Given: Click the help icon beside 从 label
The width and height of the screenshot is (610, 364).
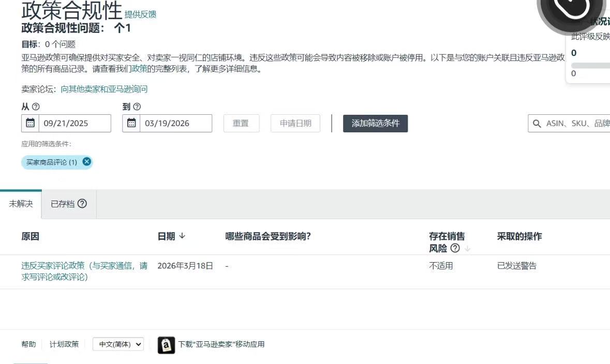Looking at the screenshot, I should (x=36, y=107).
